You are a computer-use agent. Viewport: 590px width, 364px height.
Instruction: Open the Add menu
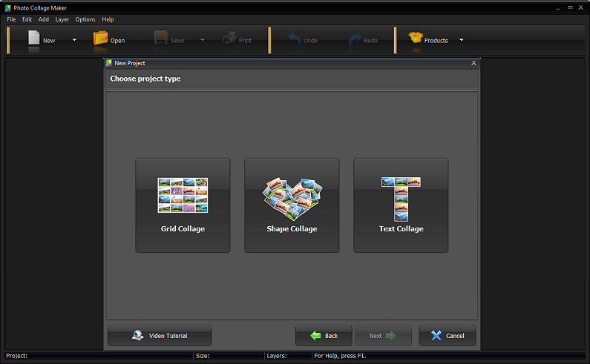click(44, 19)
